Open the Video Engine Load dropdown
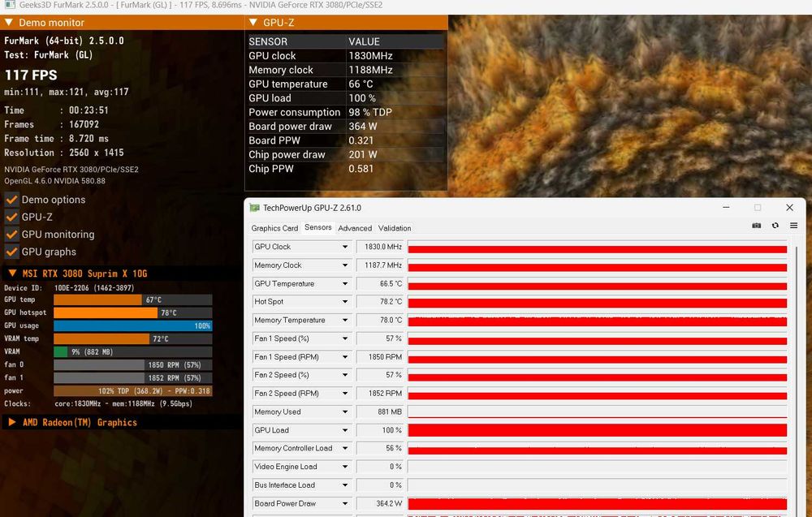The height and width of the screenshot is (517, 812). tap(345, 467)
